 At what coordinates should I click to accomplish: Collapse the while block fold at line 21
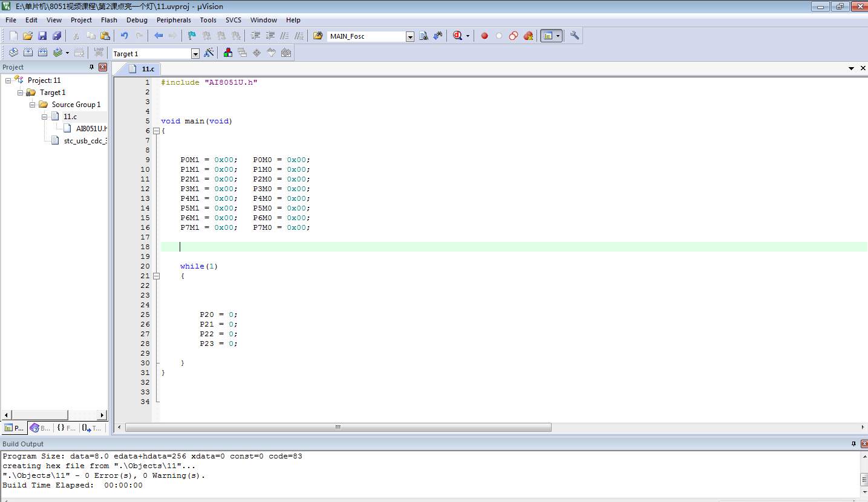pos(156,276)
